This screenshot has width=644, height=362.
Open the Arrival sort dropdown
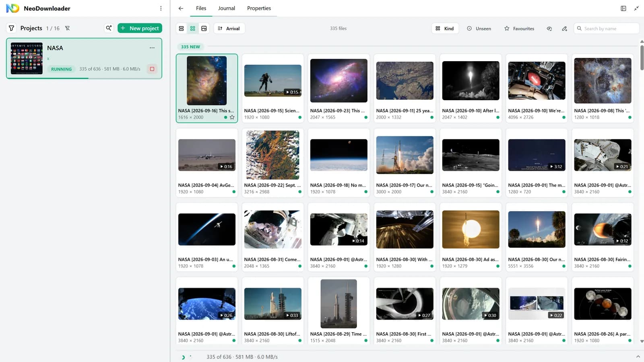229,29
